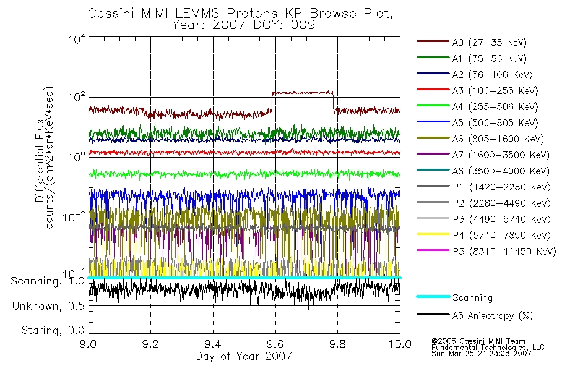Click the A4 (255-506 KeV) legend label
The width and height of the screenshot is (588, 371).
point(495,107)
